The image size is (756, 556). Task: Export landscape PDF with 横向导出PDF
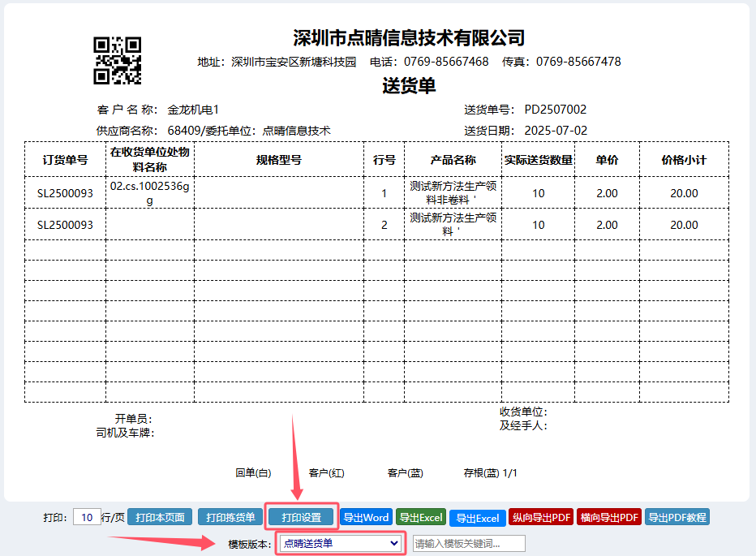609,517
